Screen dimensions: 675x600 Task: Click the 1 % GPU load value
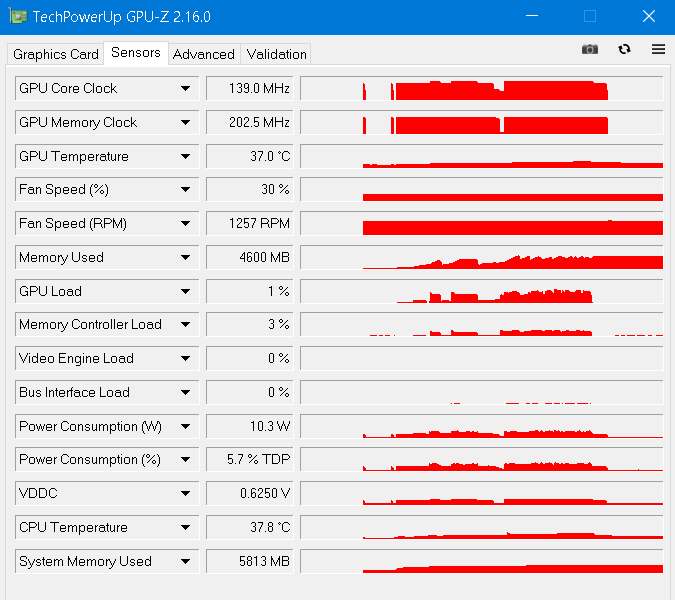pyautogui.click(x=250, y=291)
